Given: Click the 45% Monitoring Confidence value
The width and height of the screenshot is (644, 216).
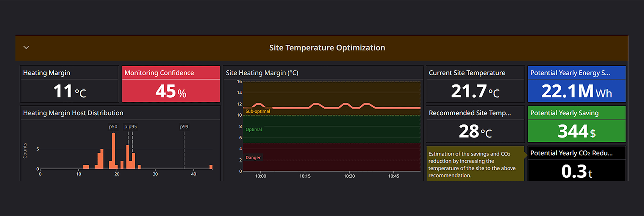Looking at the screenshot, I should pos(171,91).
